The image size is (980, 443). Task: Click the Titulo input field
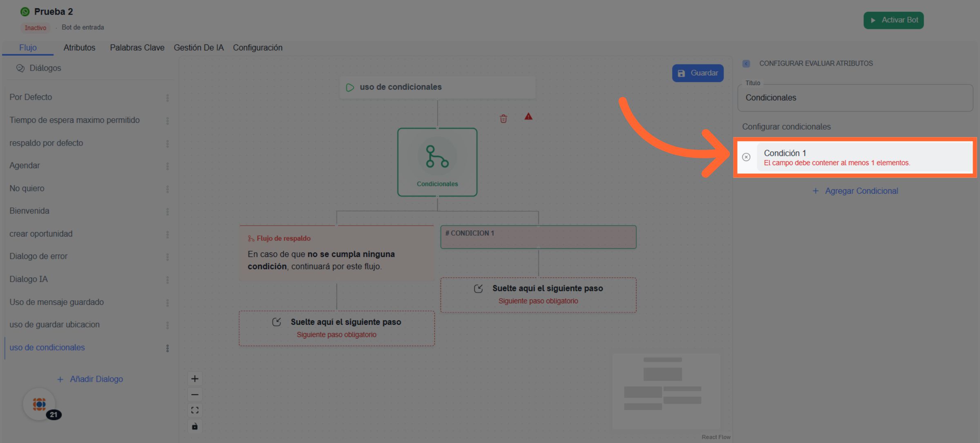click(x=855, y=98)
